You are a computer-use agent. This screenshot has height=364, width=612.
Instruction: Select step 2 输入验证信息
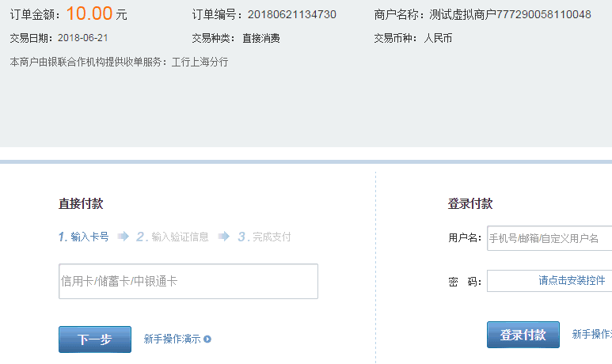pos(173,237)
